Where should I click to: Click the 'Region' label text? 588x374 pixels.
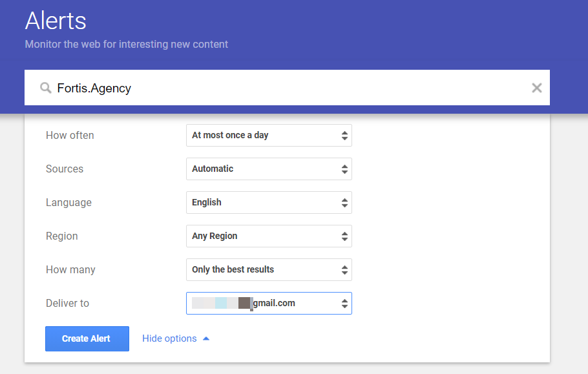[x=62, y=236]
